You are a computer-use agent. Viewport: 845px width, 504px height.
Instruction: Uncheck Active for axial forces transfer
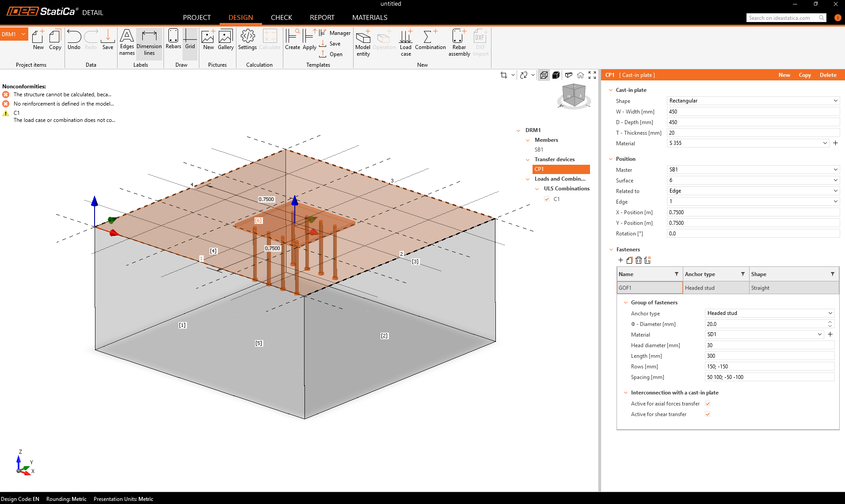pos(708,404)
